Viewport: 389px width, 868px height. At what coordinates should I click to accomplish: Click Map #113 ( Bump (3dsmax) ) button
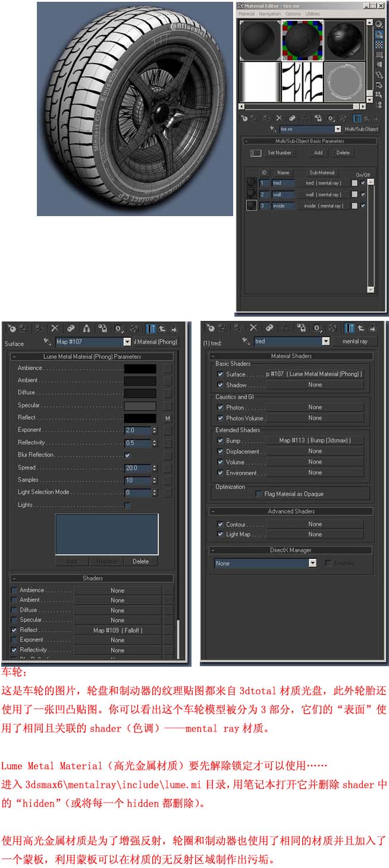[315, 441]
